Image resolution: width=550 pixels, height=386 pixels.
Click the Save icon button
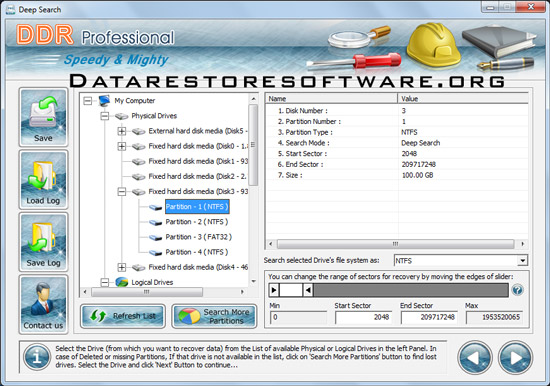pos(43,117)
